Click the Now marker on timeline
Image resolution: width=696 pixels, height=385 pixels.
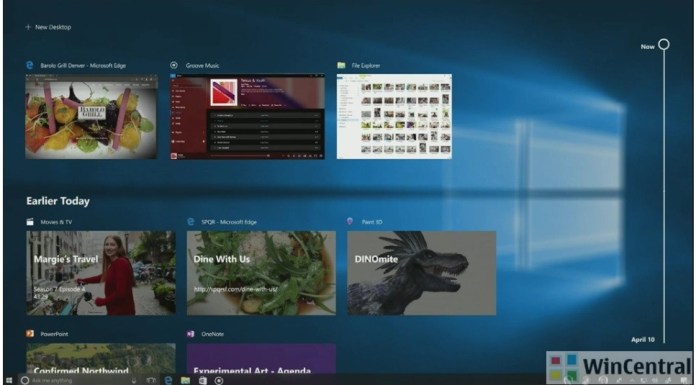[664, 44]
